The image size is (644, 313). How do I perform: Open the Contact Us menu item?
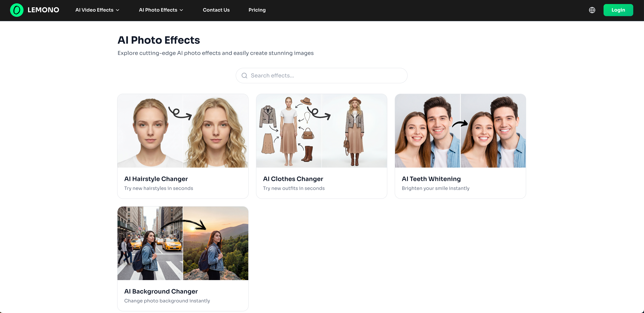point(216,10)
